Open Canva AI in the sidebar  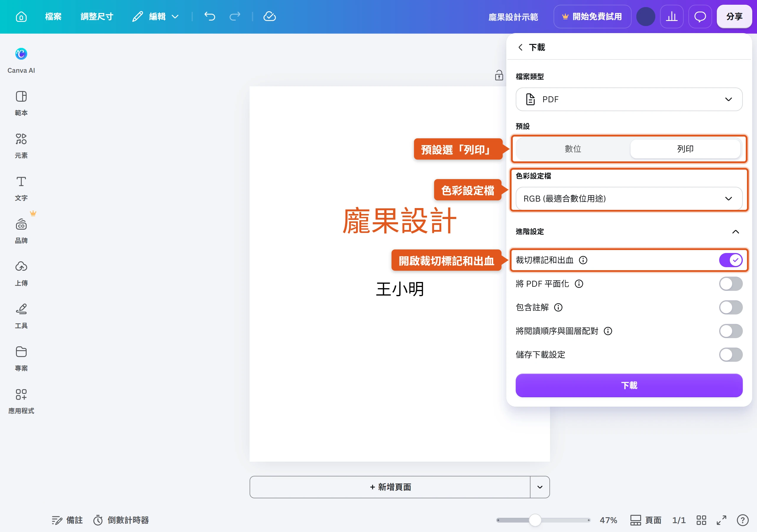[x=21, y=61]
